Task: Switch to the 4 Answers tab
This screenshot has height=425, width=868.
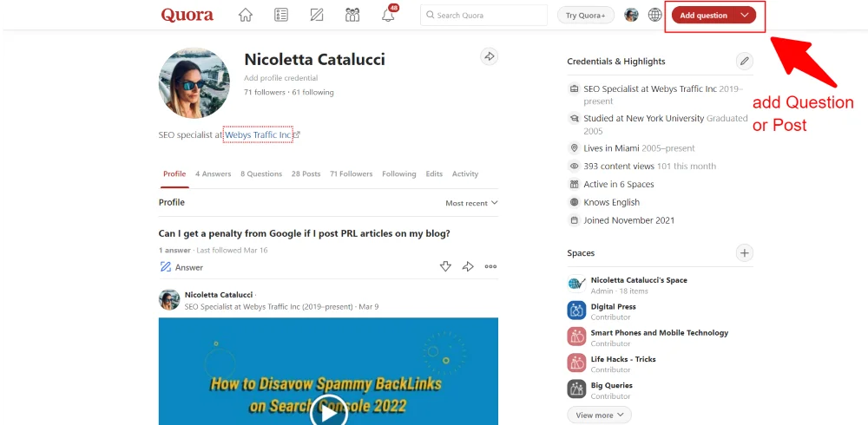Action: pos(214,173)
